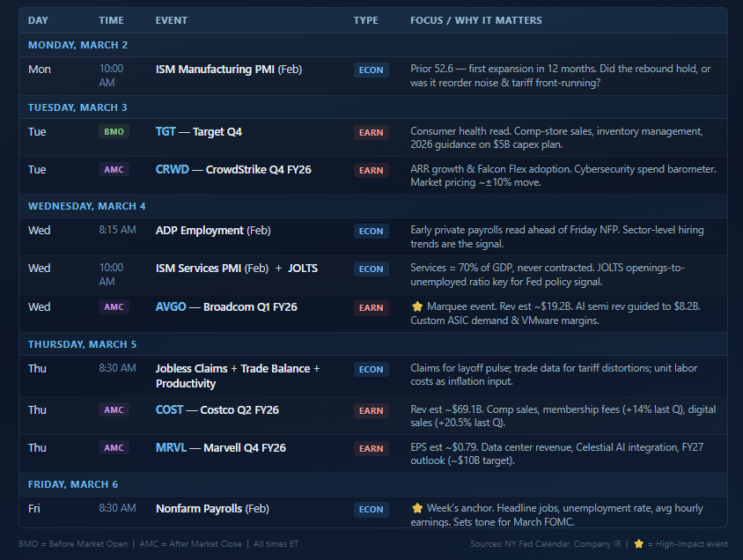Click the EARN badge for Marvell Q4
This screenshot has height=560, width=743.
(x=371, y=449)
